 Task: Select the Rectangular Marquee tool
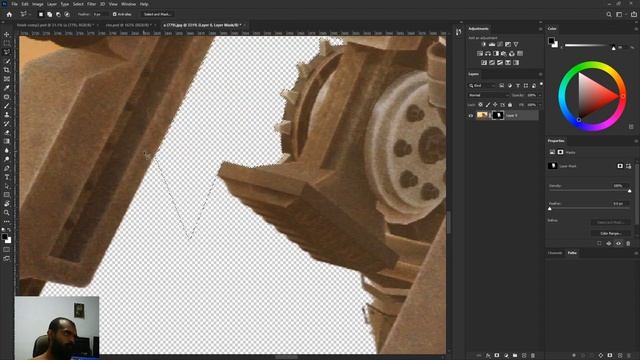(7, 43)
